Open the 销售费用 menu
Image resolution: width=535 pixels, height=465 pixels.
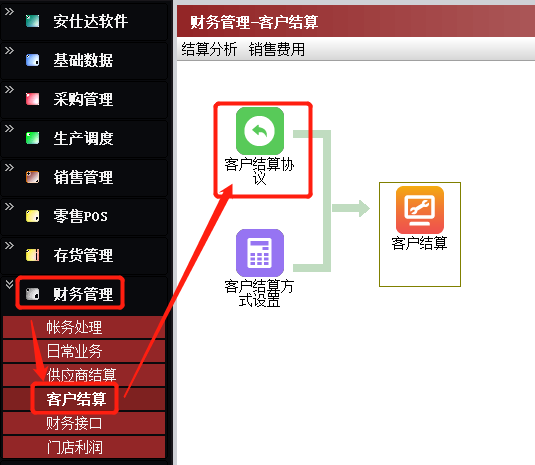pyautogui.click(x=276, y=49)
